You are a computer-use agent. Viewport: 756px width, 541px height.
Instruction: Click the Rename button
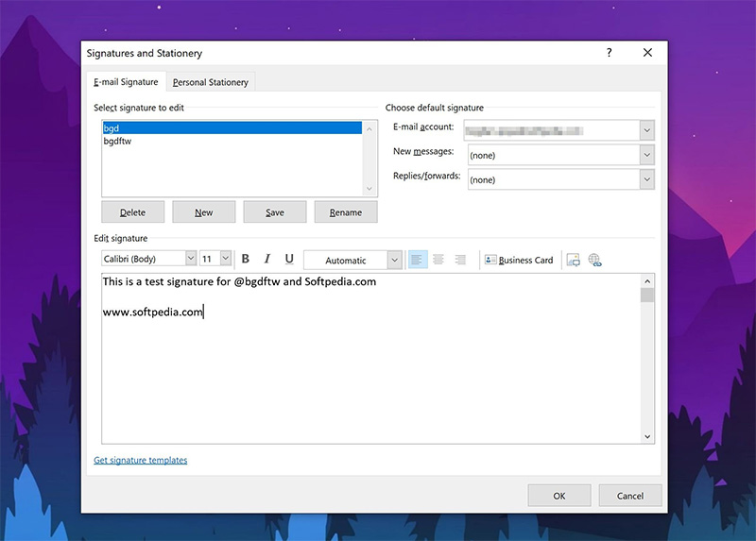346,212
